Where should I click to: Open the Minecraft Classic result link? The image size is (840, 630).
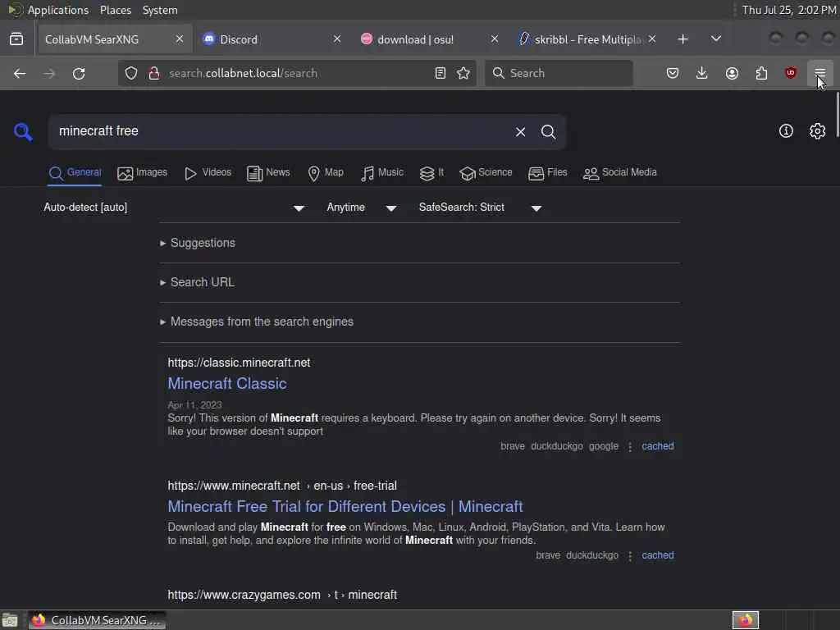[x=227, y=384]
